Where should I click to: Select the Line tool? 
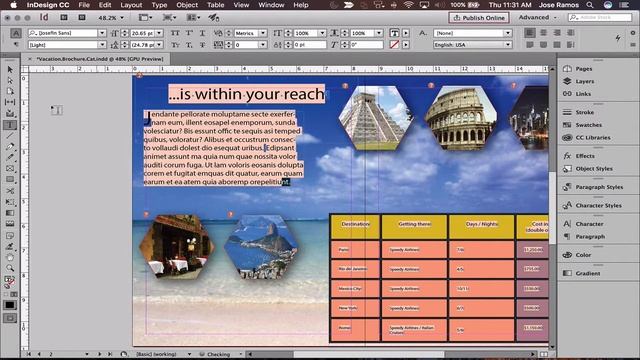[10, 136]
